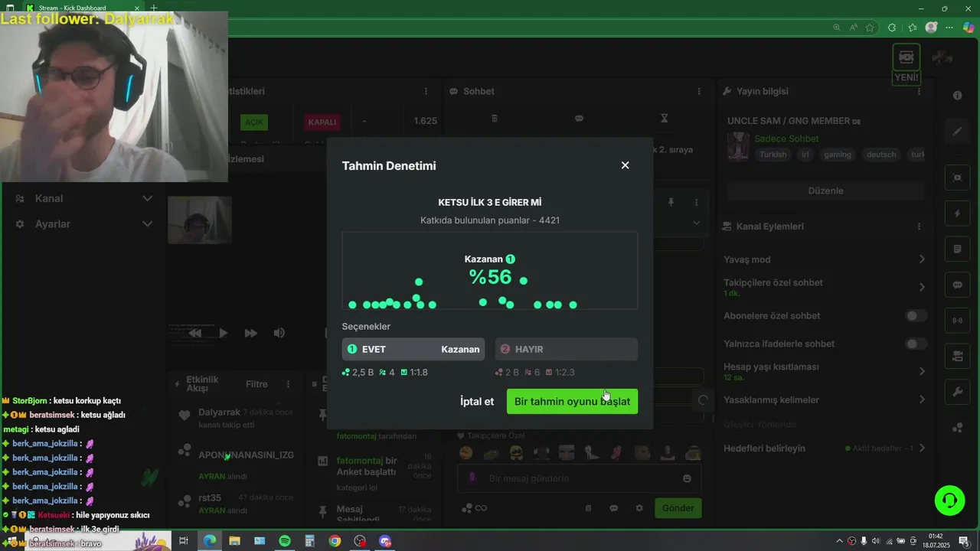This screenshot has width=980, height=551.
Task: Open the green support headset chat bubble
Action: click(x=949, y=500)
